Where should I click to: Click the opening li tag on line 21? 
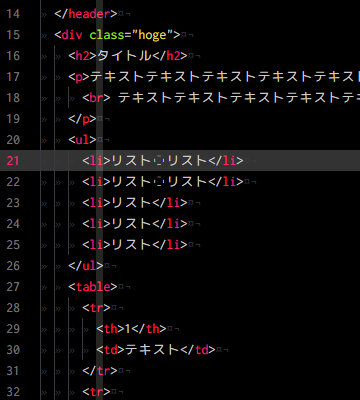(x=96, y=161)
